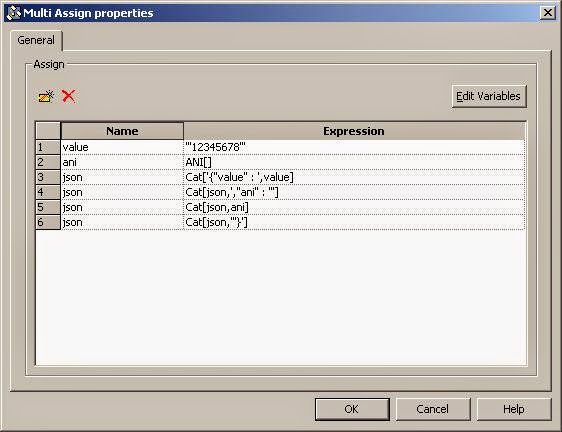Image resolution: width=562 pixels, height=432 pixels.
Task: Open the Edit Variables button
Action: tap(489, 96)
